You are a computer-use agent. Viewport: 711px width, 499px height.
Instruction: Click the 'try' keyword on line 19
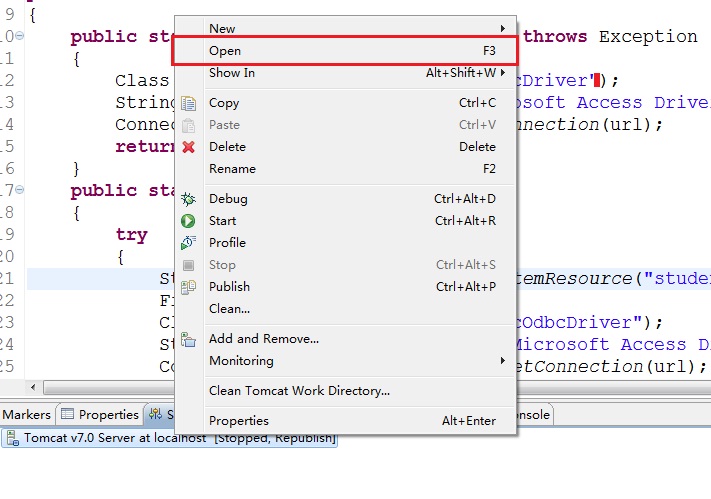tap(131, 235)
